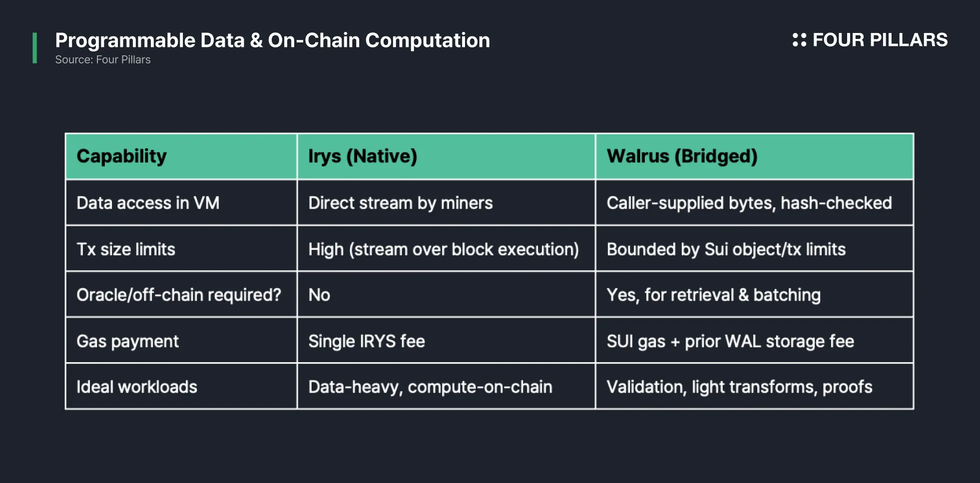This screenshot has height=483, width=980.
Task: Click Caller-supplied bytes, hash-checked cell
Action: click(x=754, y=203)
